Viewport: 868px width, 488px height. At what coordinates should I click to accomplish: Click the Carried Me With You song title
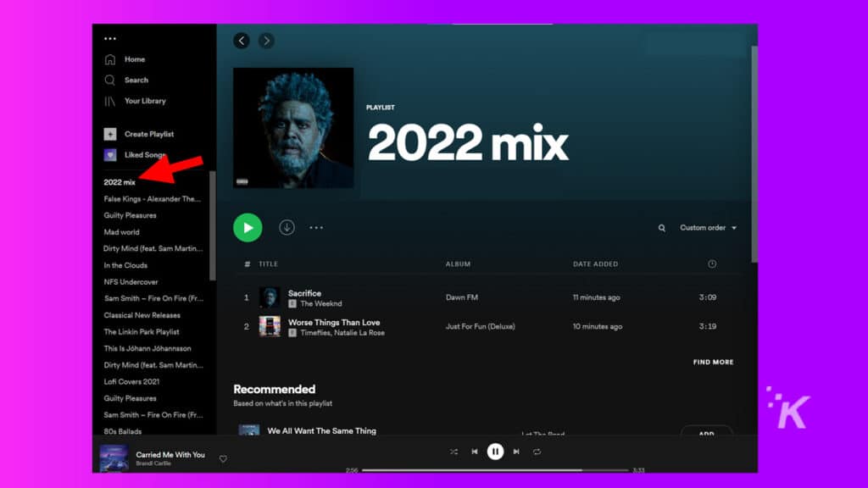pyautogui.click(x=170, y=455)
